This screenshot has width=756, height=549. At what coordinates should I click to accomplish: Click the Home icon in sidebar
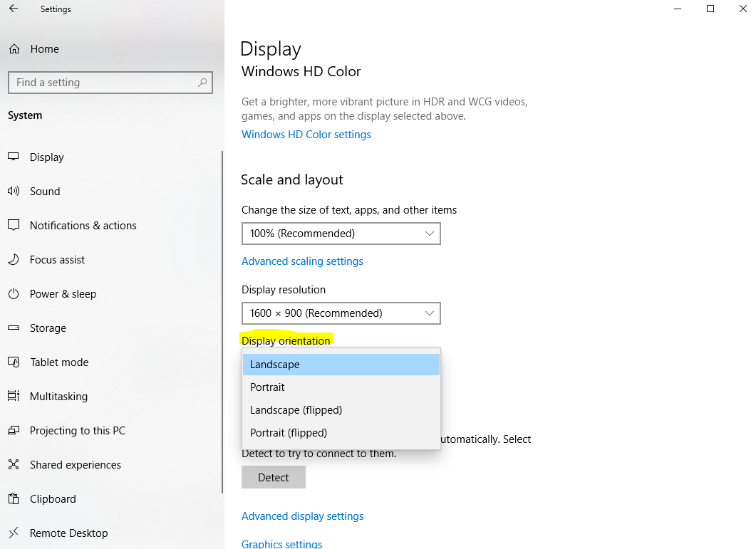tap(14, 48)
